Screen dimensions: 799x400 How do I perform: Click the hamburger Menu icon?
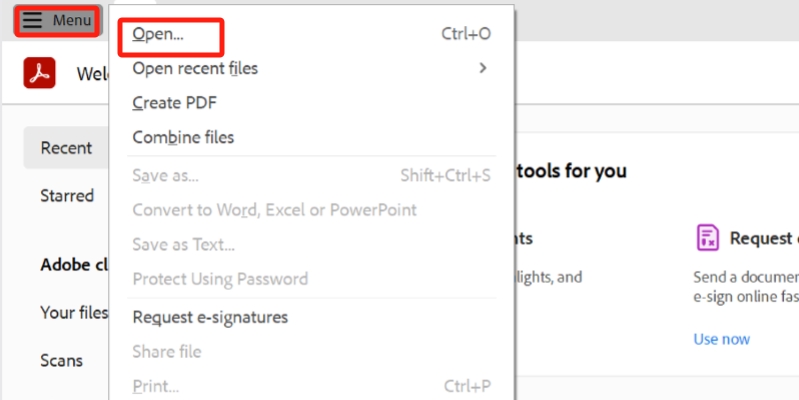33,21
